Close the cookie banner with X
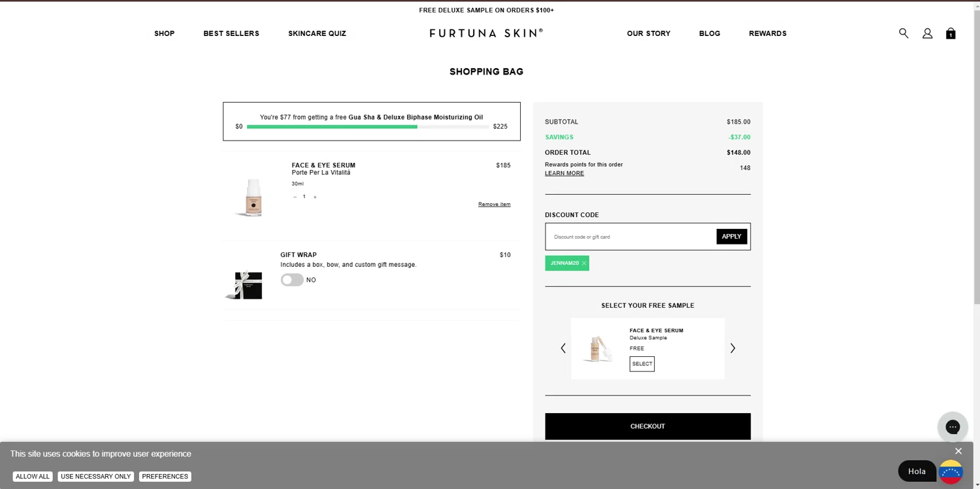 click(x=958, y=451)
